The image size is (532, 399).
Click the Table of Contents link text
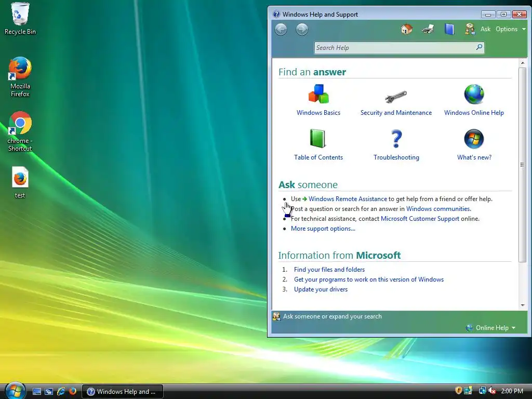pos(318,157)
